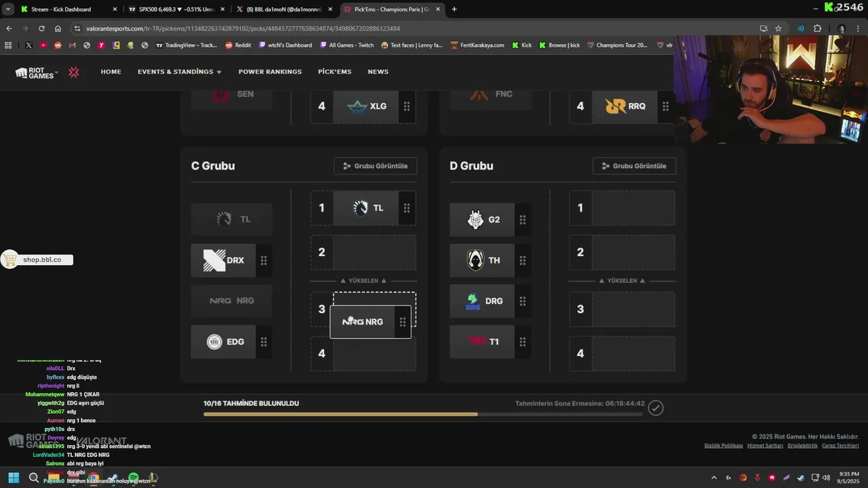Viewport: 868px width, 488px height.
Task: Open Power Rankings nav item
Action: tap(270, 72)
